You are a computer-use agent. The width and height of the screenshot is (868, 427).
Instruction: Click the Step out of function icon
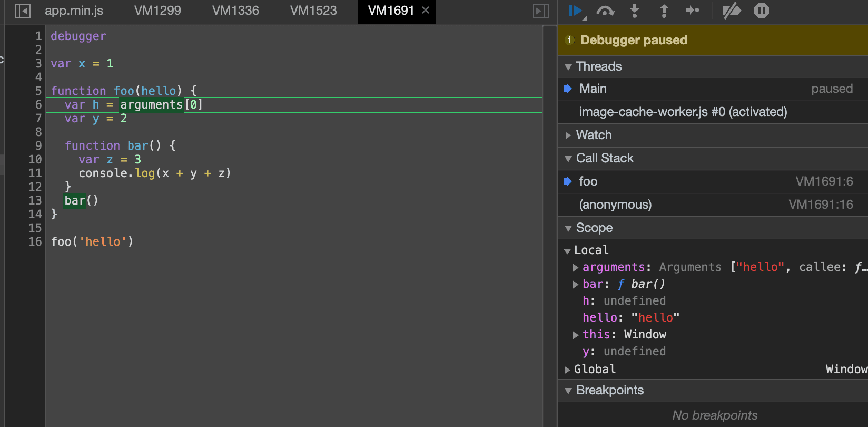(x=664, y=11)
